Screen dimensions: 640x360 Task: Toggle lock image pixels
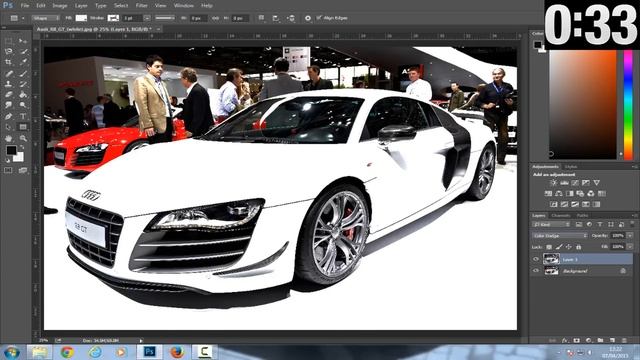pyautogui.click(x=559, y=247)
